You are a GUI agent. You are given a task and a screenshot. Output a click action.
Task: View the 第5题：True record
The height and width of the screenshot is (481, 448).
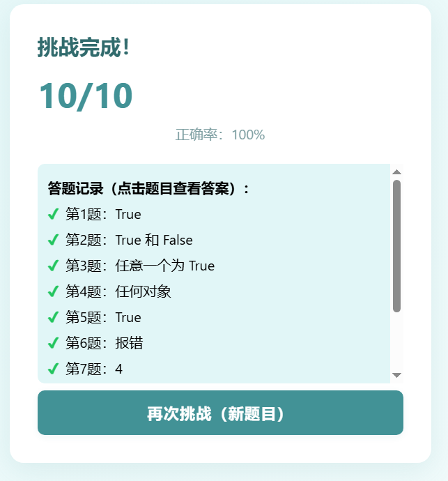pos(103,318)
